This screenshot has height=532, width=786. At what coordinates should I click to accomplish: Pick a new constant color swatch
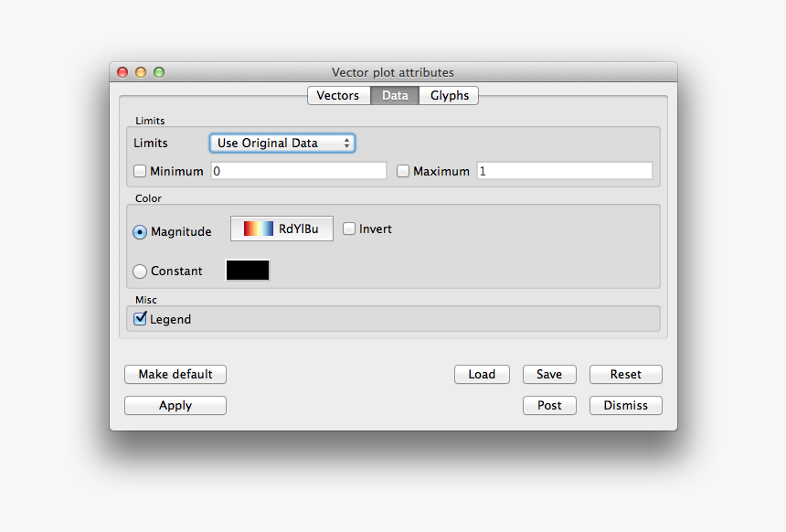(248, 271)
